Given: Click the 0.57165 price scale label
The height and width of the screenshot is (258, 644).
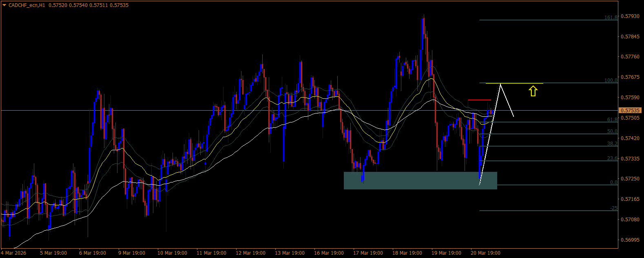Looking at the screenshot, I should tap(630, 199).
